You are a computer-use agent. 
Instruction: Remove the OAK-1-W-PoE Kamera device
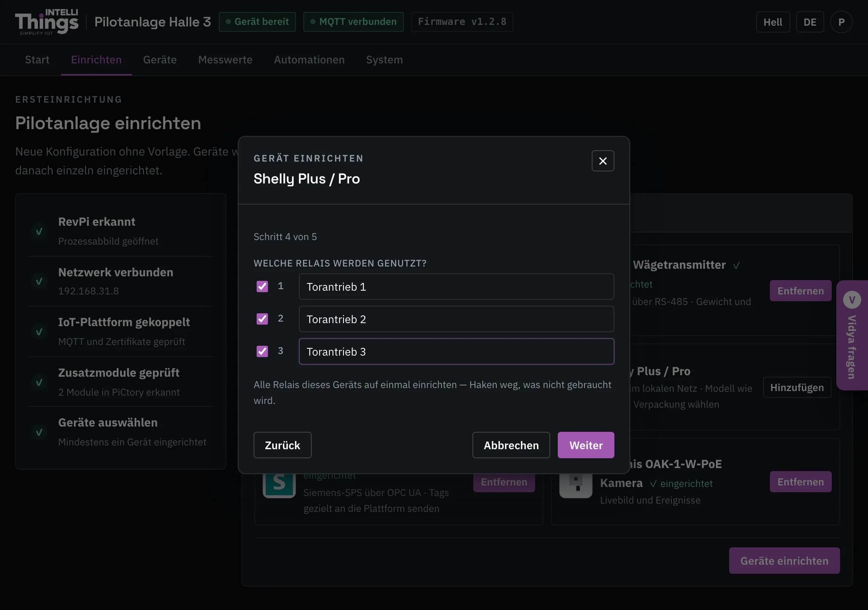(x=800, y=482)
